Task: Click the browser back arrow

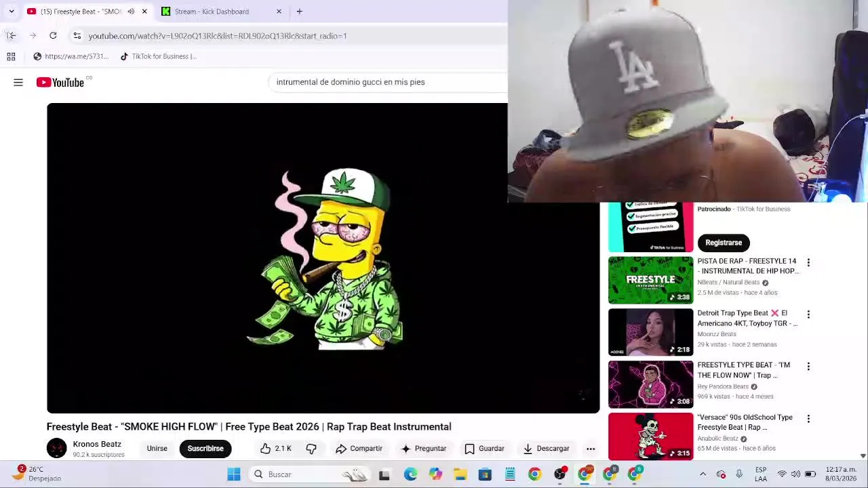Action: point(11,36)
